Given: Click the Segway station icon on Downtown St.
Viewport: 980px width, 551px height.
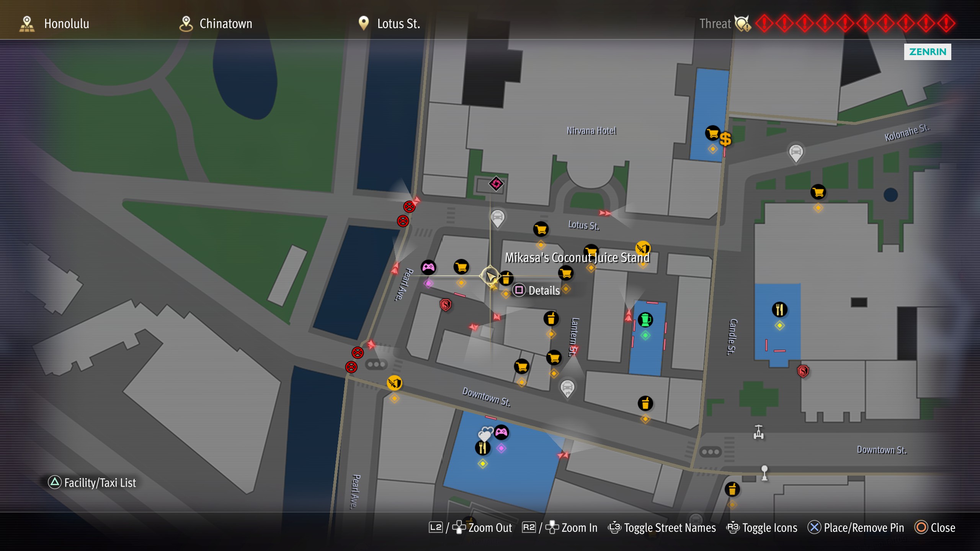Looking at the screenshot, I should click(x=759, y=432).
